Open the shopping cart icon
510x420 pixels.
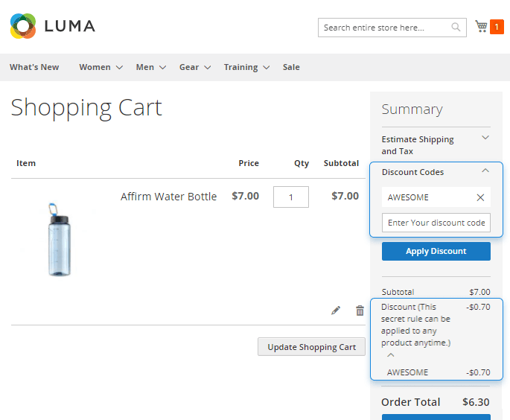481,27
